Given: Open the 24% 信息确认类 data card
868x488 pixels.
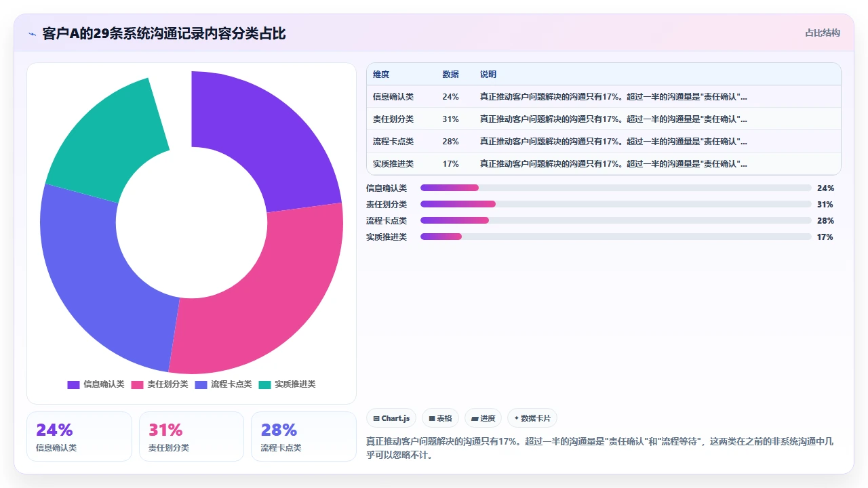Looking at the screenshot, I should (79, 436).
